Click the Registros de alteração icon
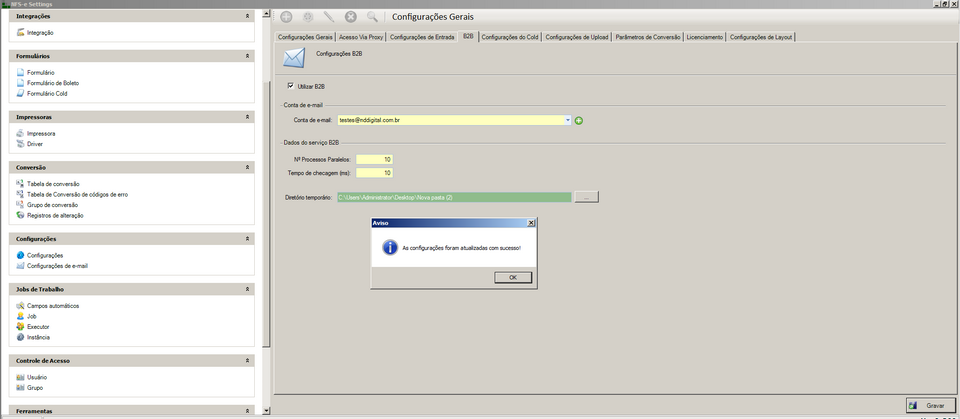 (20, 216)
